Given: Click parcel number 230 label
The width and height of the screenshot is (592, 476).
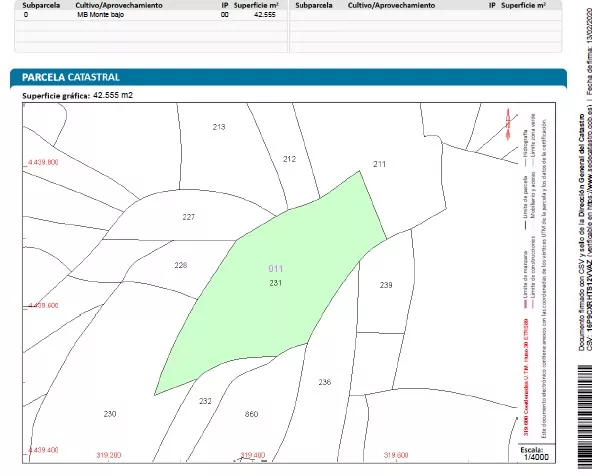Looking at the screenshot, I should pos(109,414).
